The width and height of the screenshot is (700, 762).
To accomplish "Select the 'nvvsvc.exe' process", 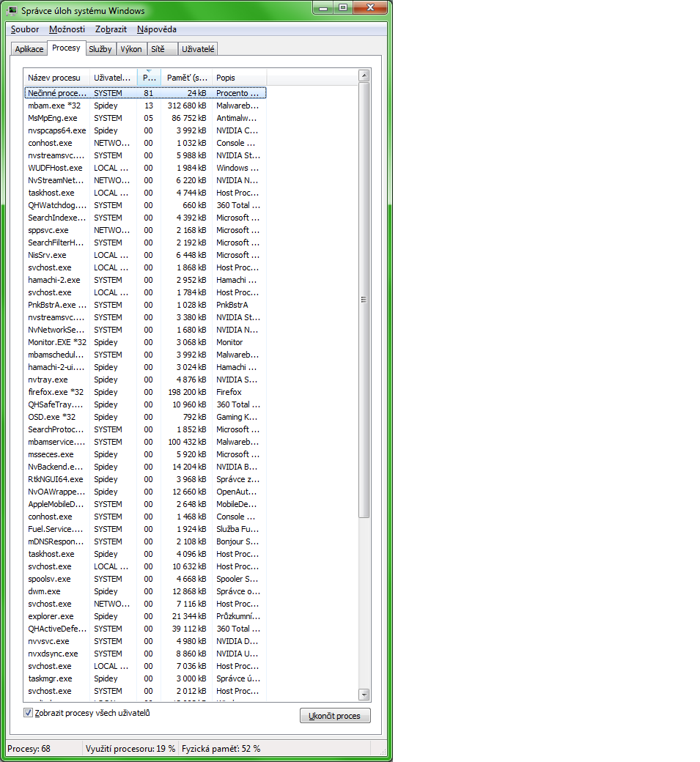I will point(145,641).
